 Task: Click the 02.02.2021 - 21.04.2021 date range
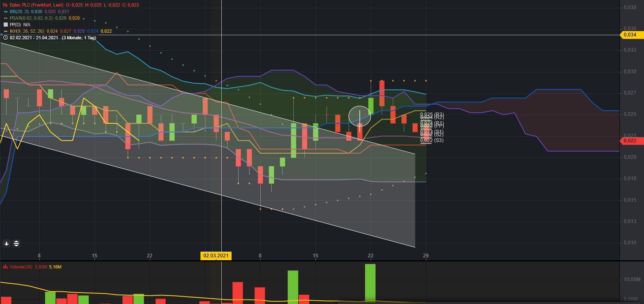point(34,38)
